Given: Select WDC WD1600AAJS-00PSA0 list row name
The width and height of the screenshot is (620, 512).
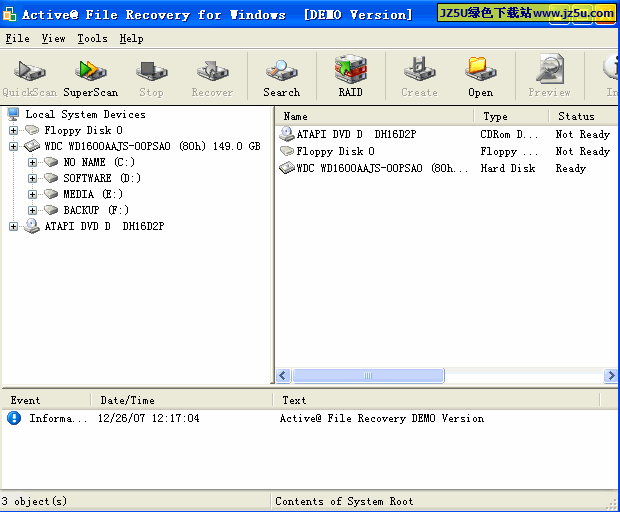Looking at the screenshot, I should (382, 168).
